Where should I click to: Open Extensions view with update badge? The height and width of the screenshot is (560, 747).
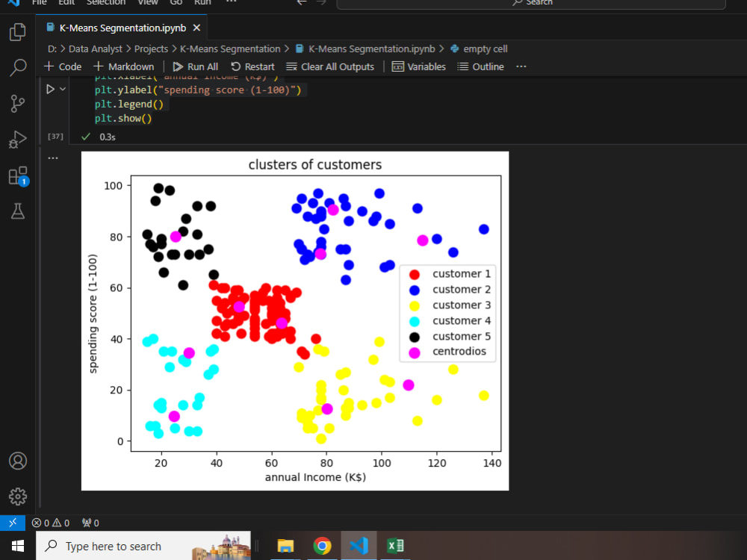(x=18, y=175)
